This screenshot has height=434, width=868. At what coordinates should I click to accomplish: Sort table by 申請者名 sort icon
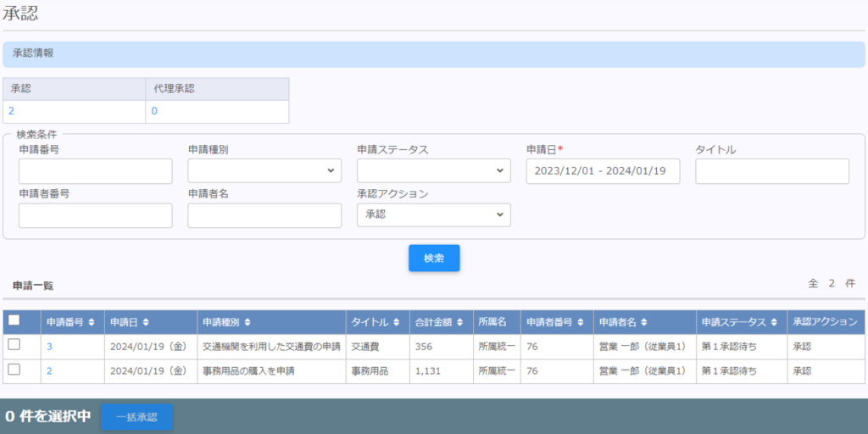pos(643,322)
